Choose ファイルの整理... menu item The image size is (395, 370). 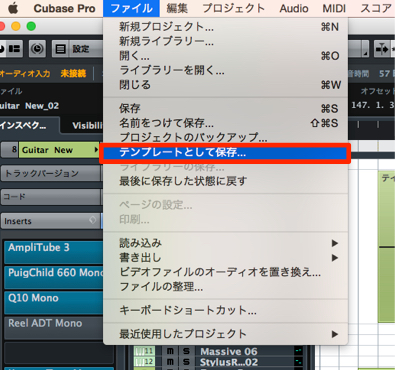coord(226,286)
